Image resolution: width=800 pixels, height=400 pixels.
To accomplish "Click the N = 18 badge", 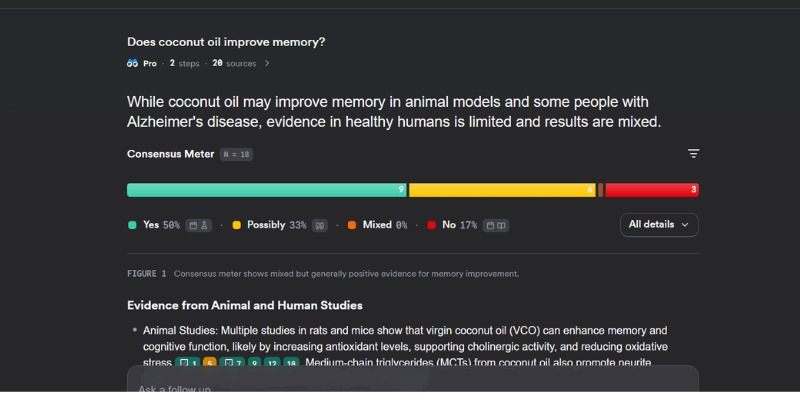I will pyautogui.click(x=236, y=154).
